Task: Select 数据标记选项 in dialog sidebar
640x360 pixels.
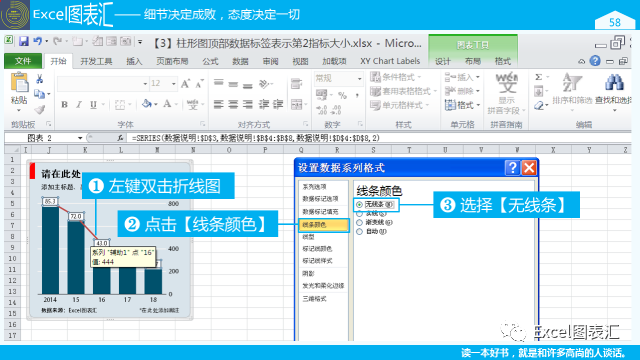Action: [x=320, y=199]
